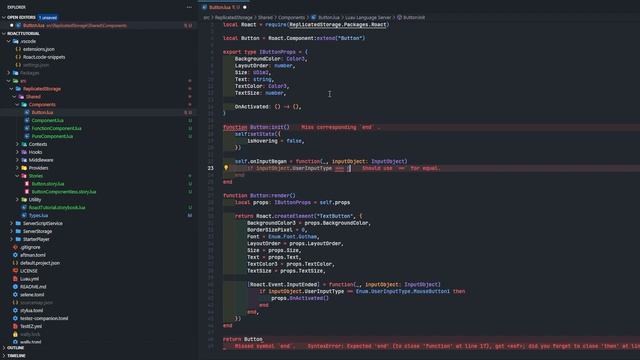Click the Luau Language Server breadcrumb
The width and height of the screenshot is (640, 360).
(368, 18)
